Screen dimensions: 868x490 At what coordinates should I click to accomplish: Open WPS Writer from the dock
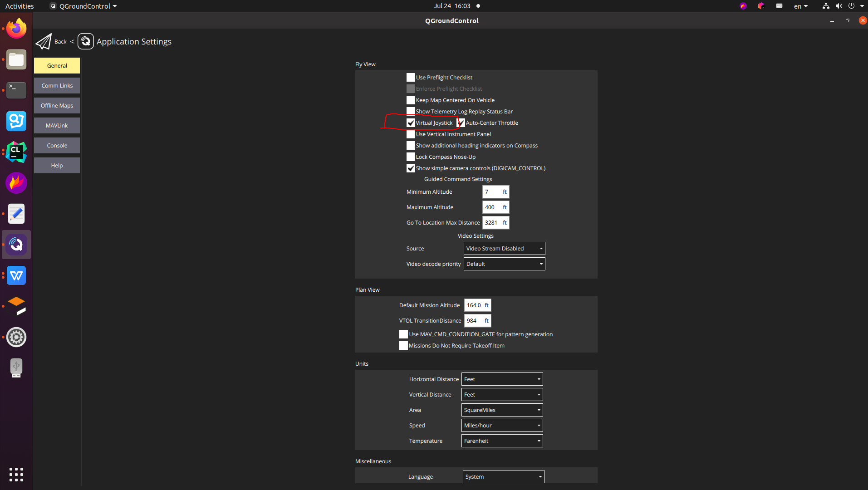point(16,275)
